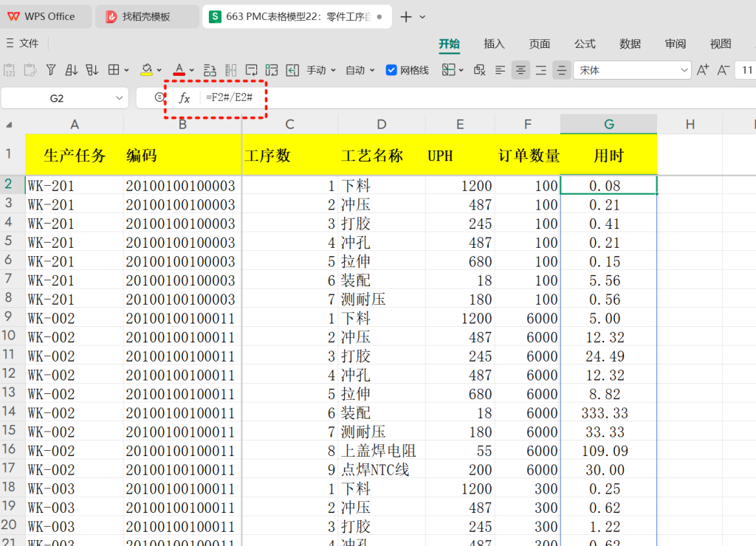Click the borders grid icon
756x546 pixels.
point(114,70)
